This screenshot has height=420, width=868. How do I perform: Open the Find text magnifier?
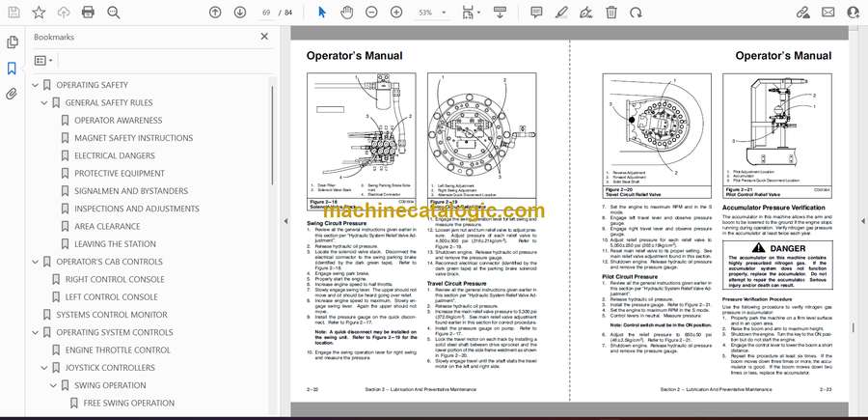coord(114,13)
